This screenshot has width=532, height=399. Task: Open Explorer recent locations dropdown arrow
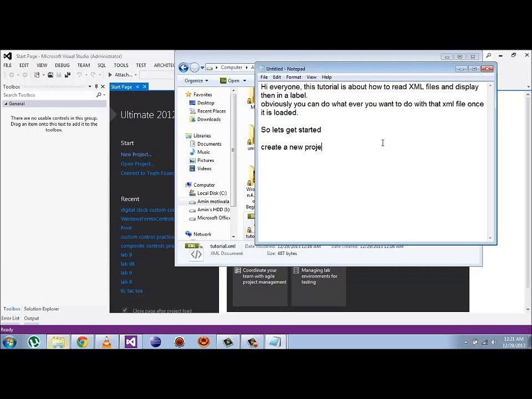click(x=202, y=68)
